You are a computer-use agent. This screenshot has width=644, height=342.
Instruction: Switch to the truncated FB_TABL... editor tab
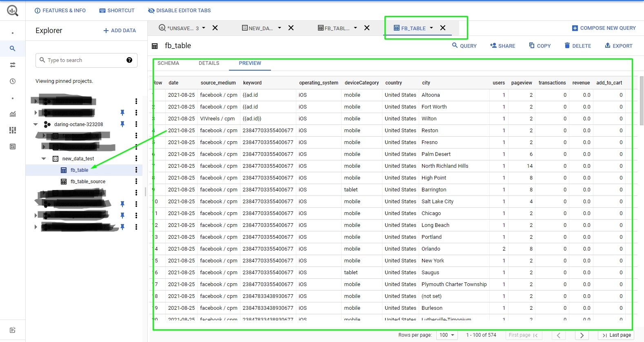click(x=334, y=28)
